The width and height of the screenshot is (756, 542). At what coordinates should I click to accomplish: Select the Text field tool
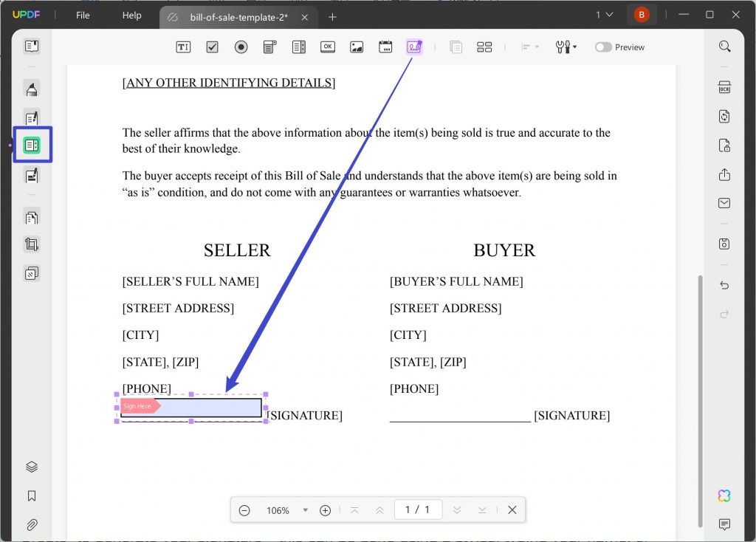pos(182,47)
